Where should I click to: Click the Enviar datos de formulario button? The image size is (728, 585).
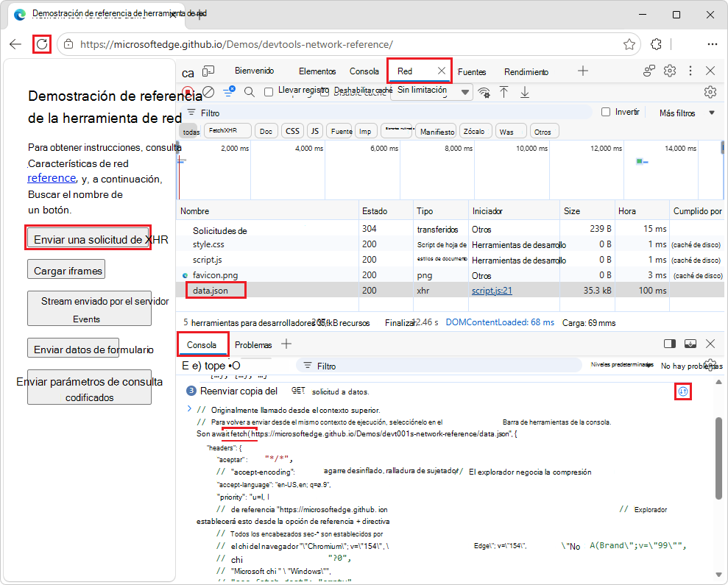tap(74, 348)
